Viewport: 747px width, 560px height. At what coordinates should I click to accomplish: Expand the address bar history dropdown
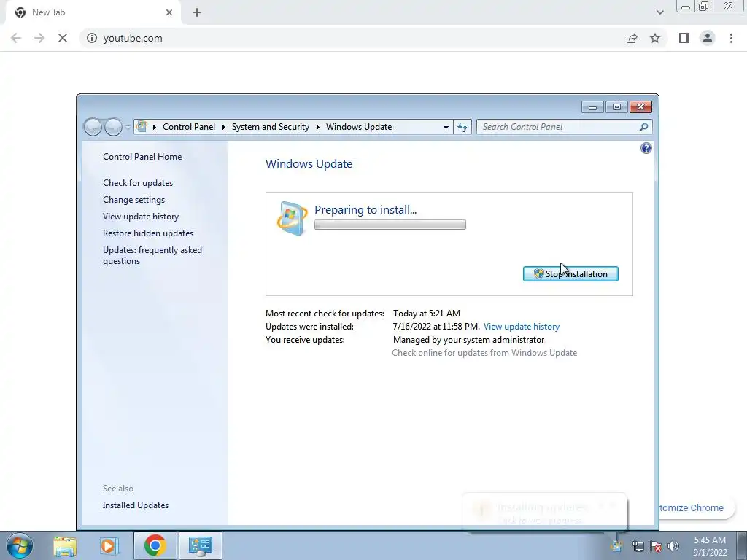point(446,127)
